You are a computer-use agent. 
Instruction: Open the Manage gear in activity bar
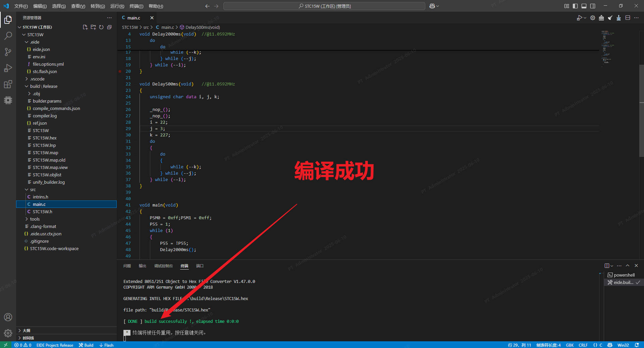tap(8, 333)
